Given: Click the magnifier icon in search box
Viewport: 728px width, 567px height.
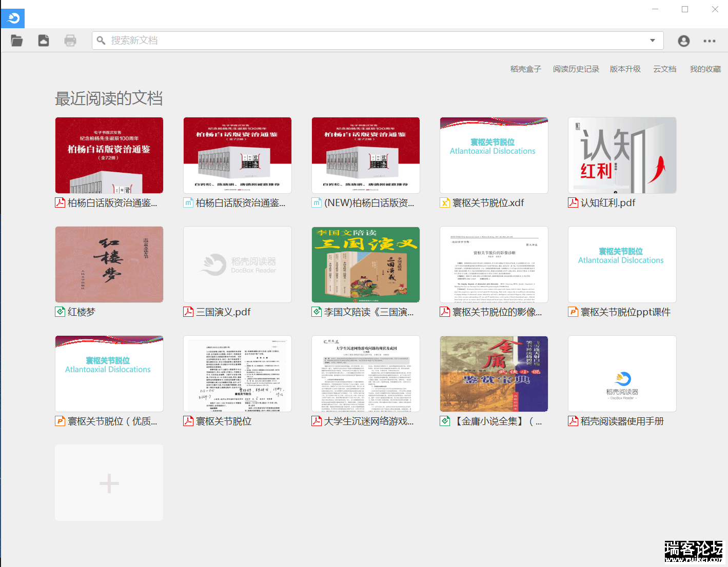Looking at the screenshot, I should pos(101,40).
